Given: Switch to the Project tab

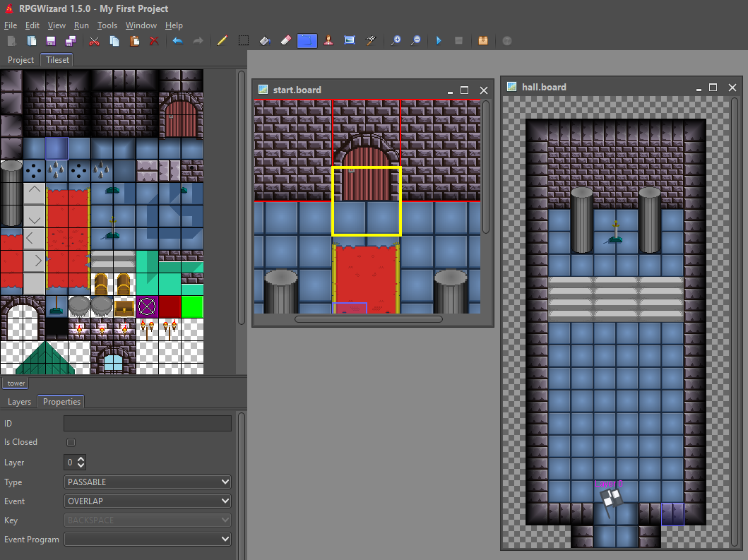Looking at the screenshot, I should click(x=20, y=60).
